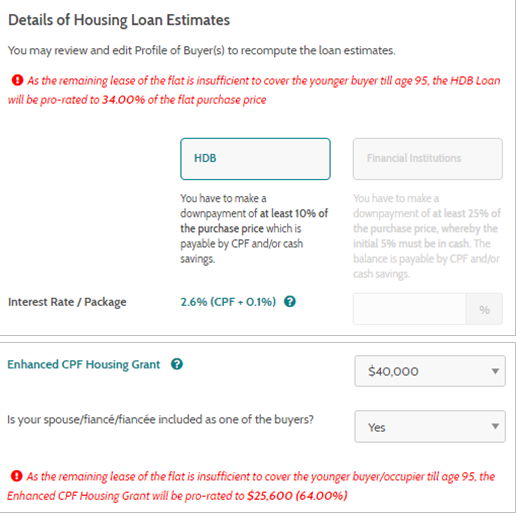
Task: Open help icon beside 2.6% interest rate
Action: tap(290, 302)
